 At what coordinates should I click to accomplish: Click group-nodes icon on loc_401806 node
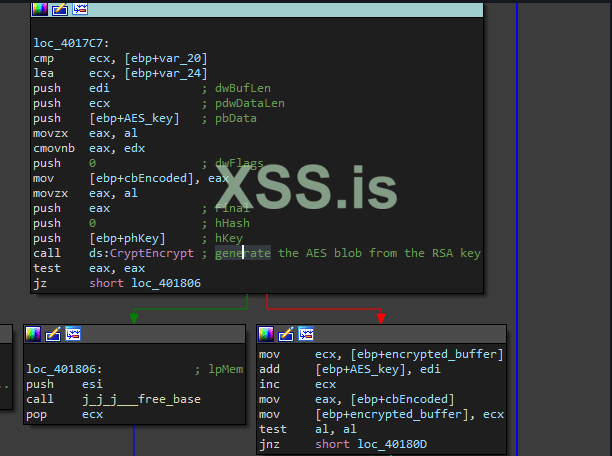point(73,334)
